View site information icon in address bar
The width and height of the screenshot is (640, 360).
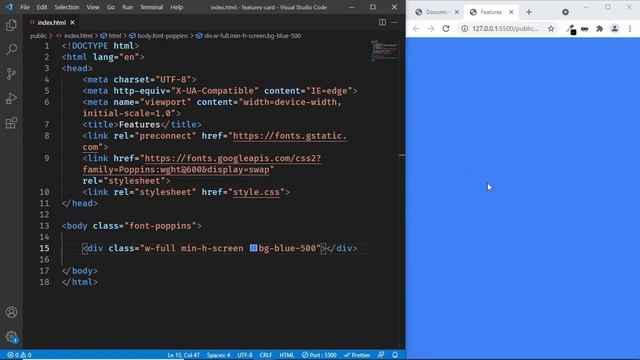click(464, 29)
